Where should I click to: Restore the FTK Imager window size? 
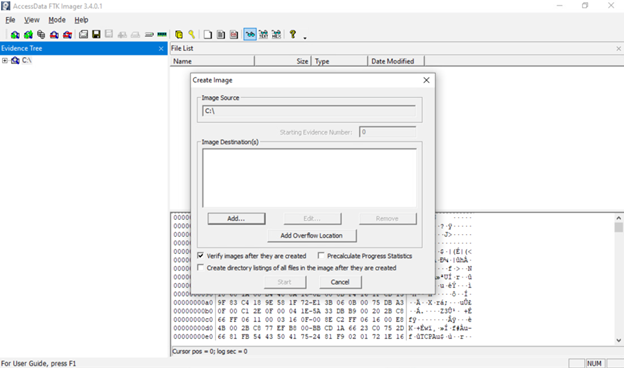coord(585,6)
